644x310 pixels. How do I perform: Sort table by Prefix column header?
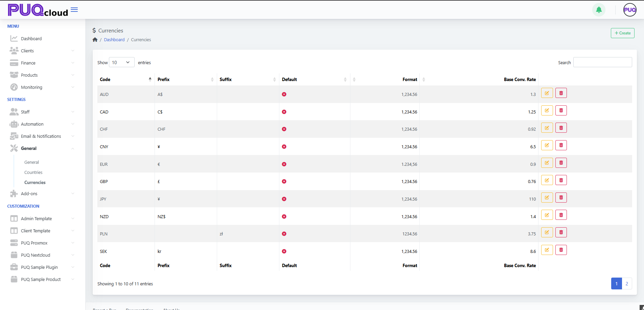[x=186, y=79]
